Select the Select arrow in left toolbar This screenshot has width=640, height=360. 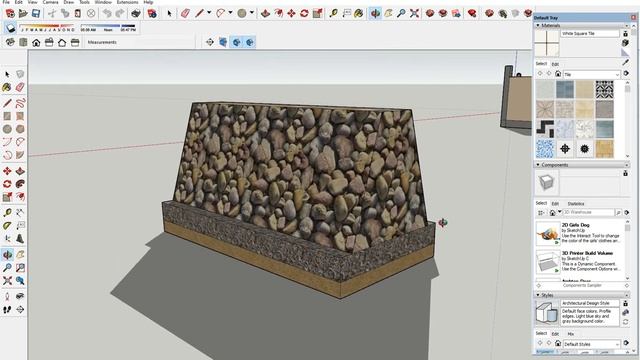click(7, 74)
